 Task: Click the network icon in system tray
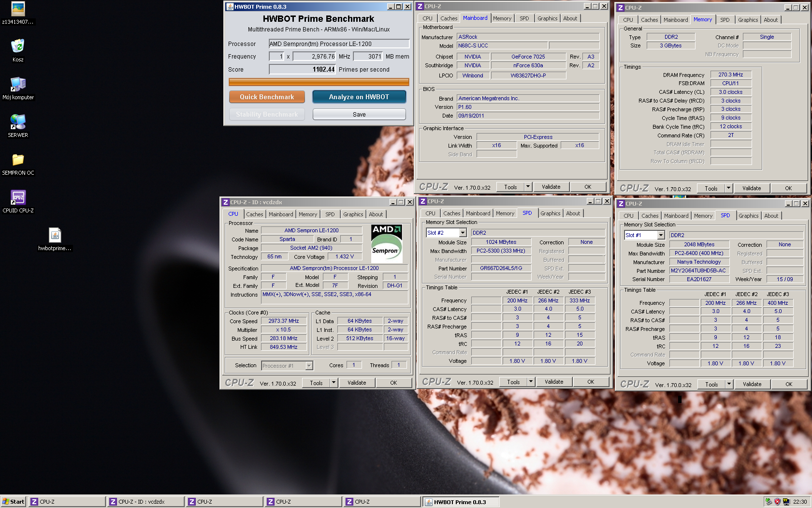(786, 502)
